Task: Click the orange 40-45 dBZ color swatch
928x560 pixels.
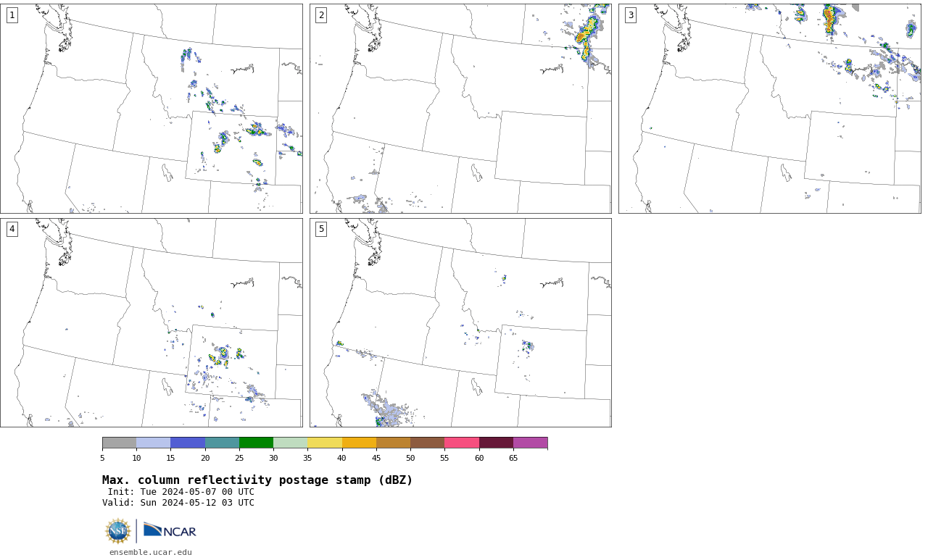Action: point(359,443)
